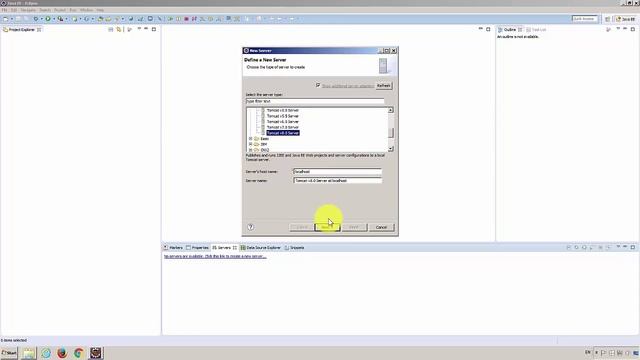Open the Window menu
The height and width of the screenshot is (360, 640).
86,10
